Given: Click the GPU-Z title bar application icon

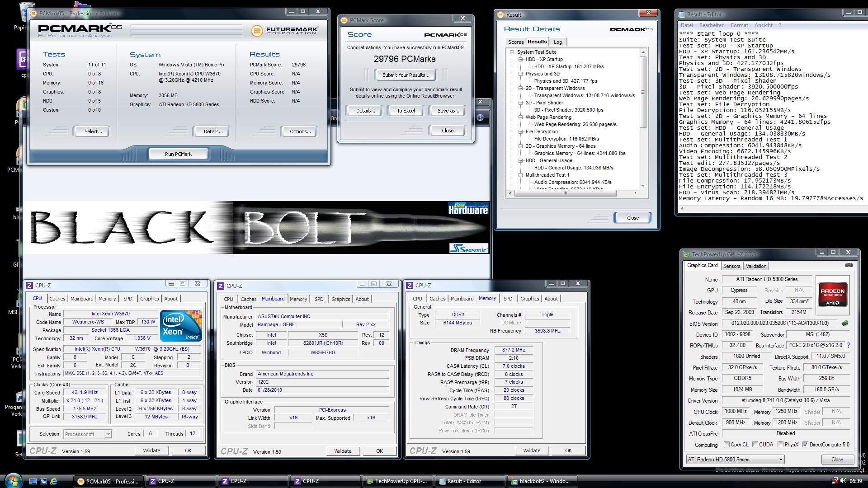Looking at the screenshot, I should (686, 254).
